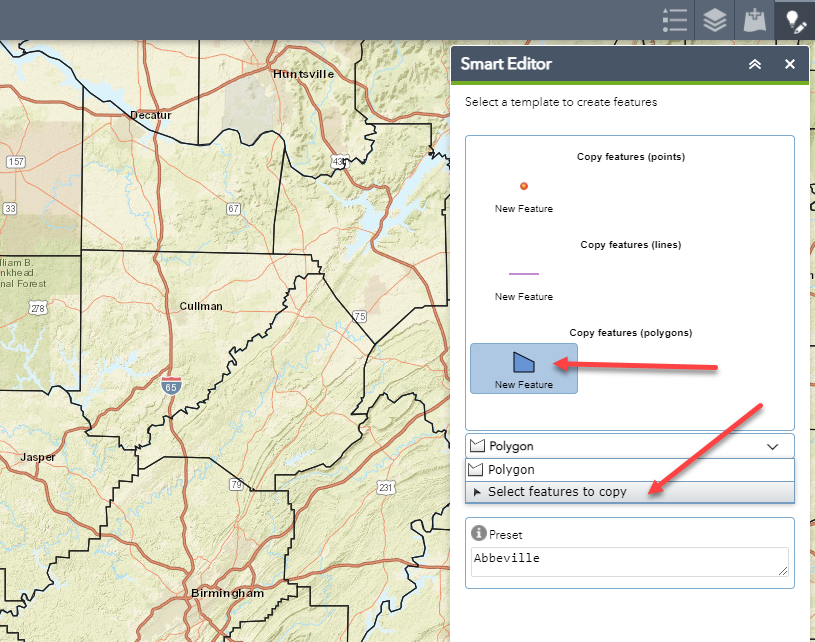Click the disclosure triangle before Select features

(478, 491)
